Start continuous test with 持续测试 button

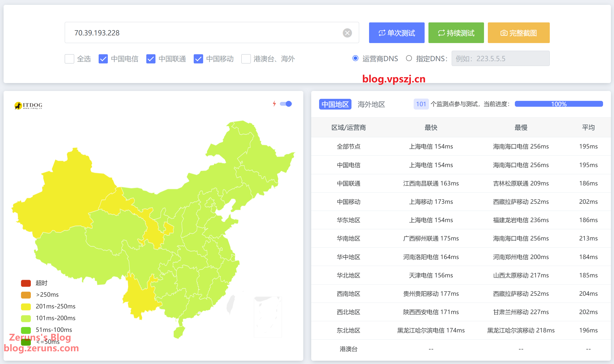point(456,33)
